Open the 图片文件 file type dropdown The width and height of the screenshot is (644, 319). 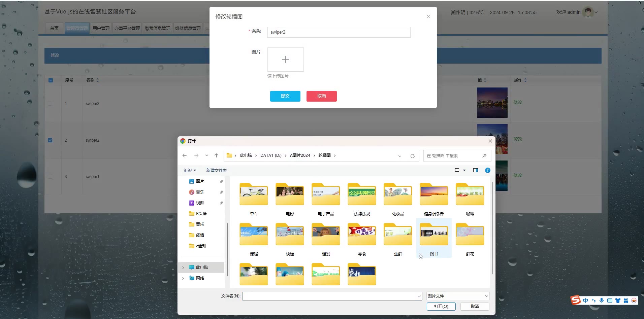[458, 296]
